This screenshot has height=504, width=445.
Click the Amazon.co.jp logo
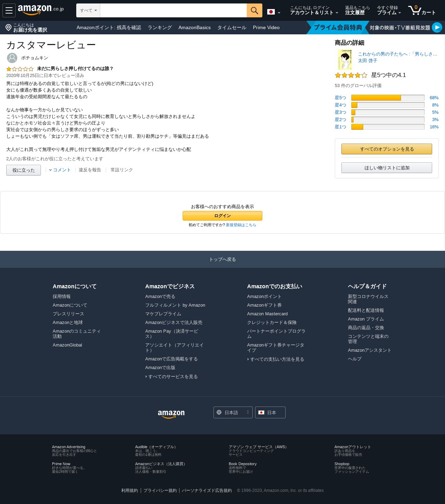pos(41,10)
